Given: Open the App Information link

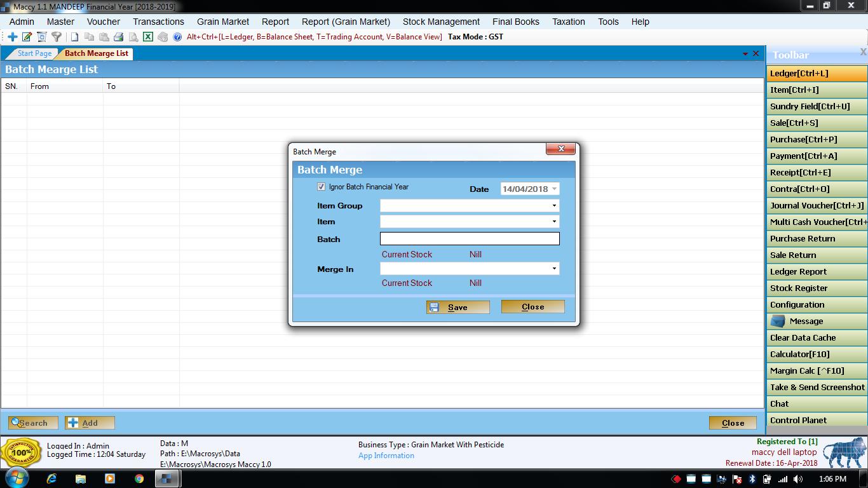Looking at the screenshot, I should pyautogui.click(x=386, y=456).
